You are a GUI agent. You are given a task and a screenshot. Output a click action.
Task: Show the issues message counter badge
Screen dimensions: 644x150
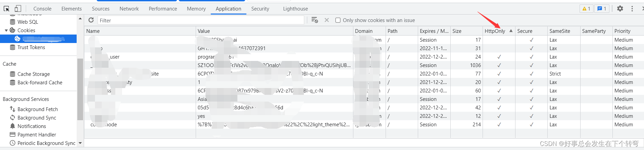point(602,8)
